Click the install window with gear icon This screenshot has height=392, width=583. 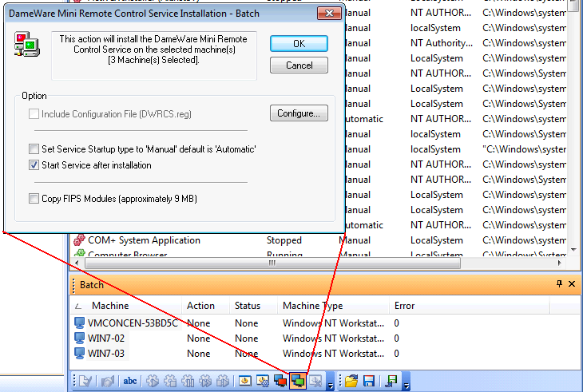(x=263, y=381)
